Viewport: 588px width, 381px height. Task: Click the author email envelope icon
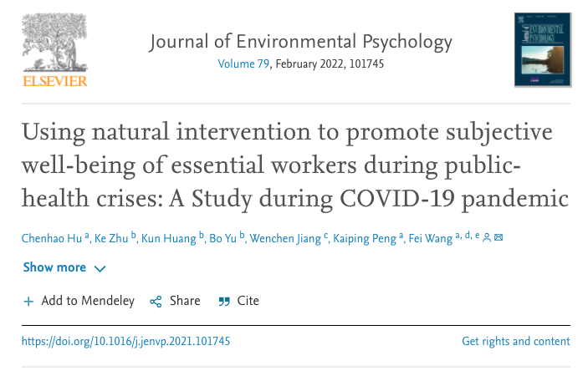(x=499, y=238)
